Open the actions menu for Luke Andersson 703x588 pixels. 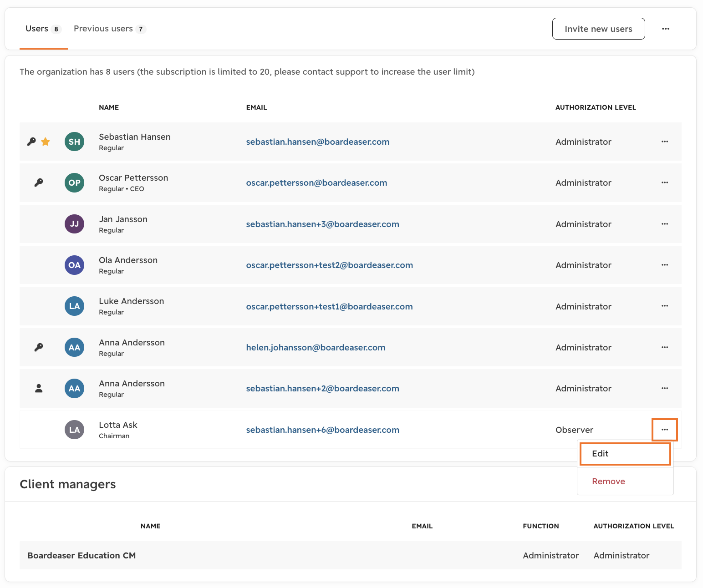[x=665, y=306]
